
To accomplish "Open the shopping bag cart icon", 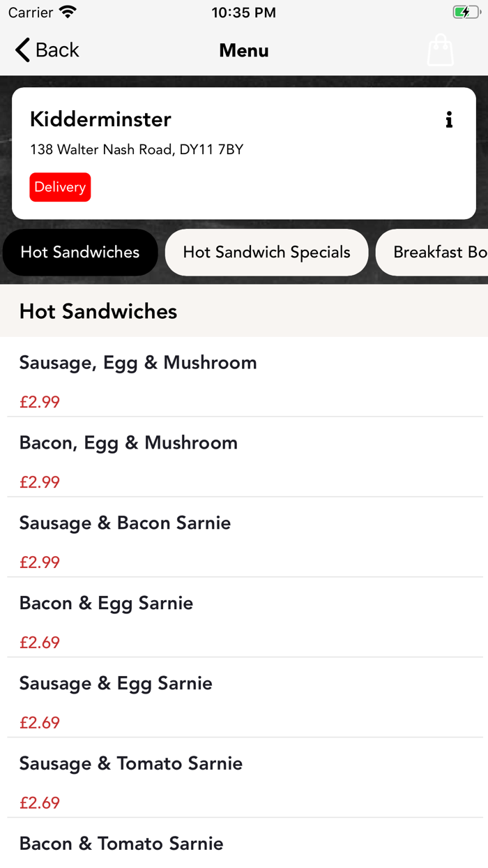I will coord(441,50).
